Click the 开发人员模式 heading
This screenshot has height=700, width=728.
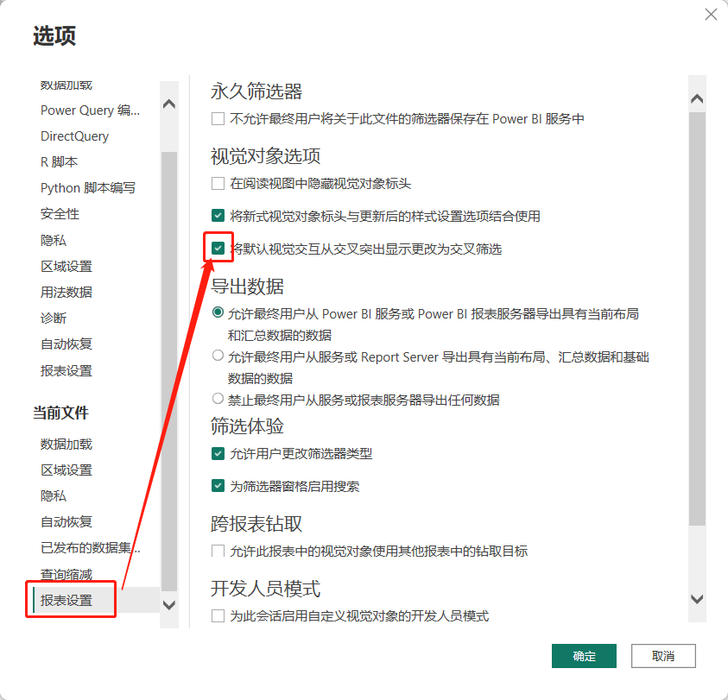point(266,588)
